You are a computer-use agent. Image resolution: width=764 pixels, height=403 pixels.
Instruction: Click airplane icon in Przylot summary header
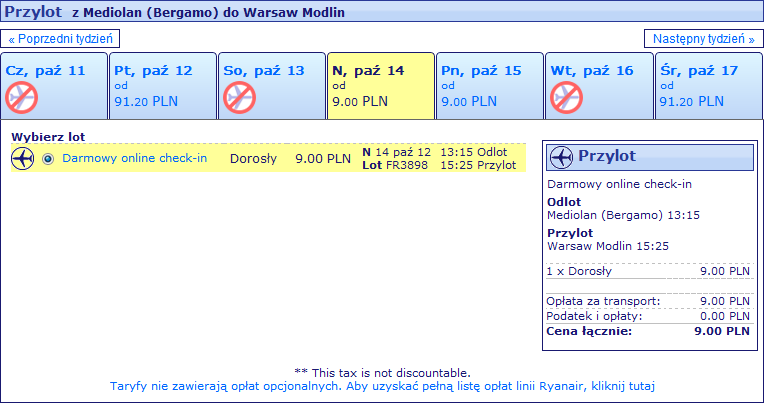tap(561, 157)
